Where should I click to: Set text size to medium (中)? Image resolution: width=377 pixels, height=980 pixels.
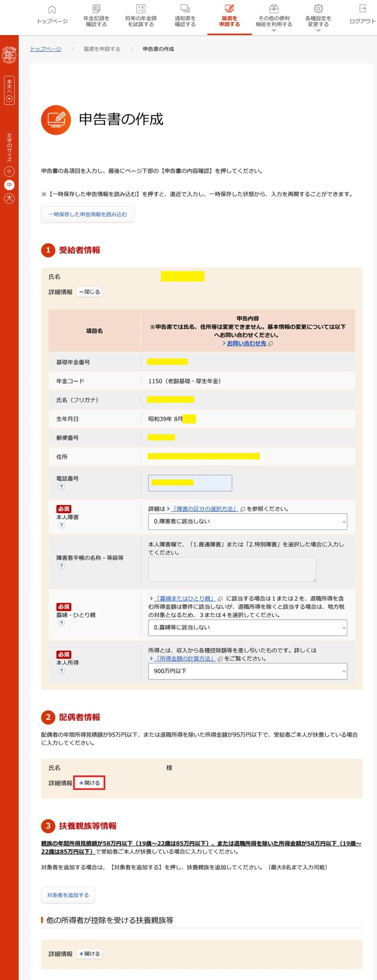pos(9,185)
